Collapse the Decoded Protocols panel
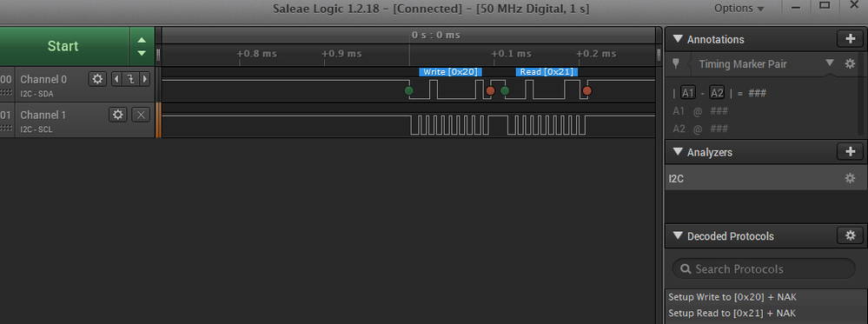The image size is (868, 324). [x=678, y=236]
